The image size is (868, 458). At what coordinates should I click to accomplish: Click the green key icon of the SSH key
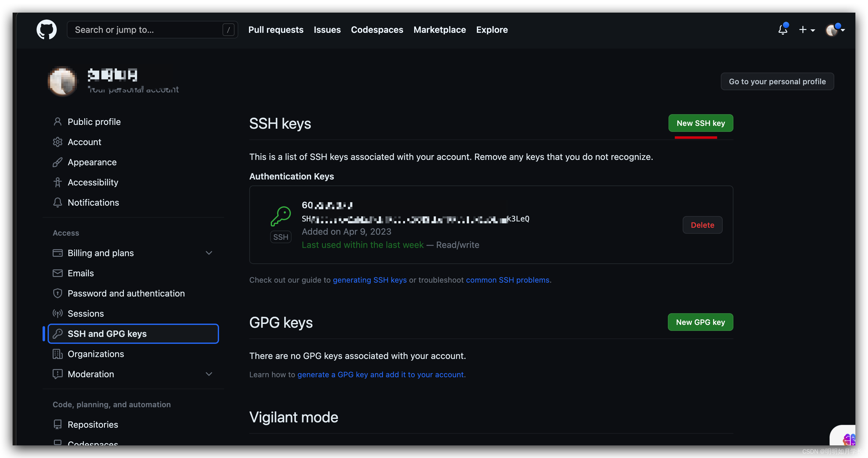coord(281,216)
